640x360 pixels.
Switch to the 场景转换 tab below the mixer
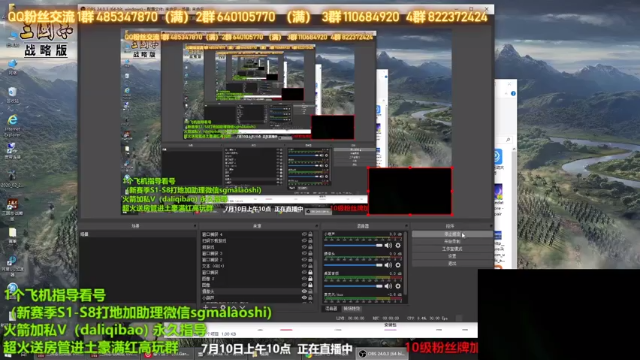[351, 309]
